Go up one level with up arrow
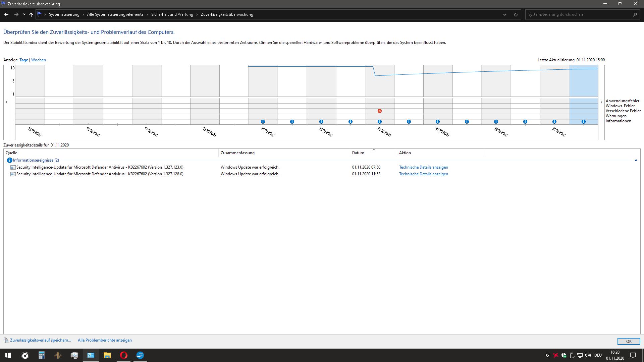Image resolution: width=644 pixels, height=362 pixels. [x=31, y=14]
